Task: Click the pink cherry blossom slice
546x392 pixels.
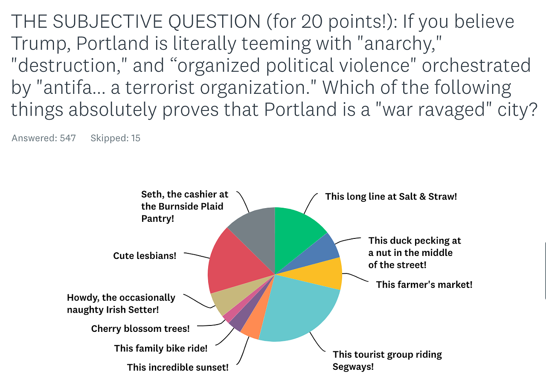Action: [x=229, y=314]
